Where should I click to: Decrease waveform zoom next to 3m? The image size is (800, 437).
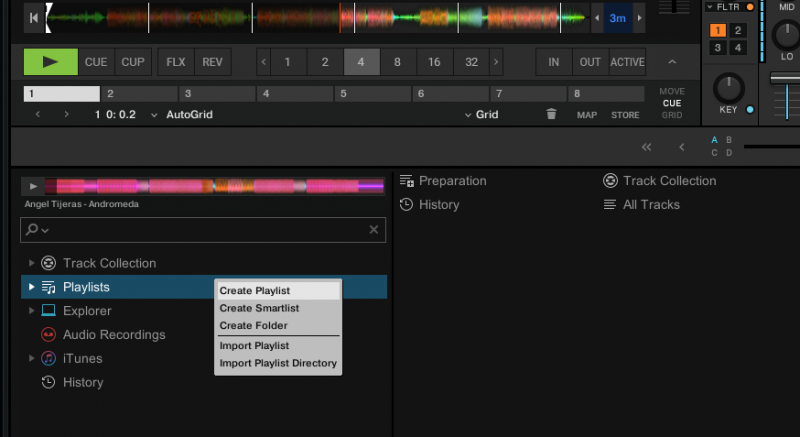(x=597, y=18)
